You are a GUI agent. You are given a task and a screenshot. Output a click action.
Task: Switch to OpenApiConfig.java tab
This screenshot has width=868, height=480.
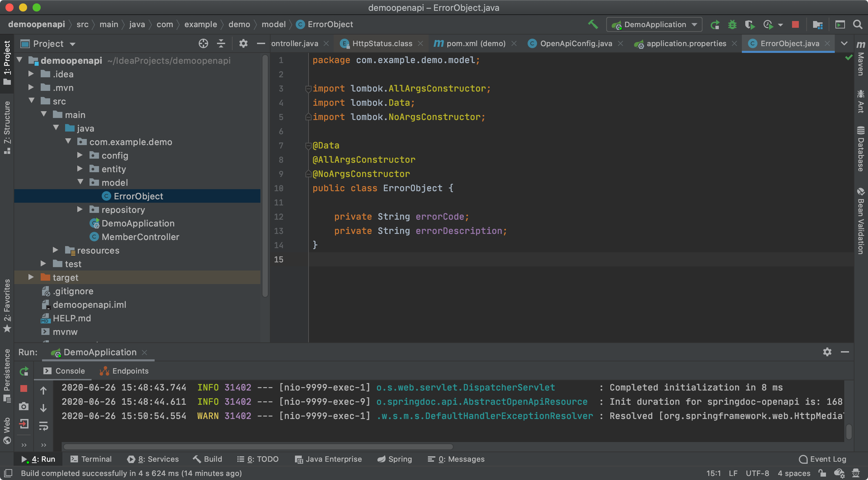point(576,43)
